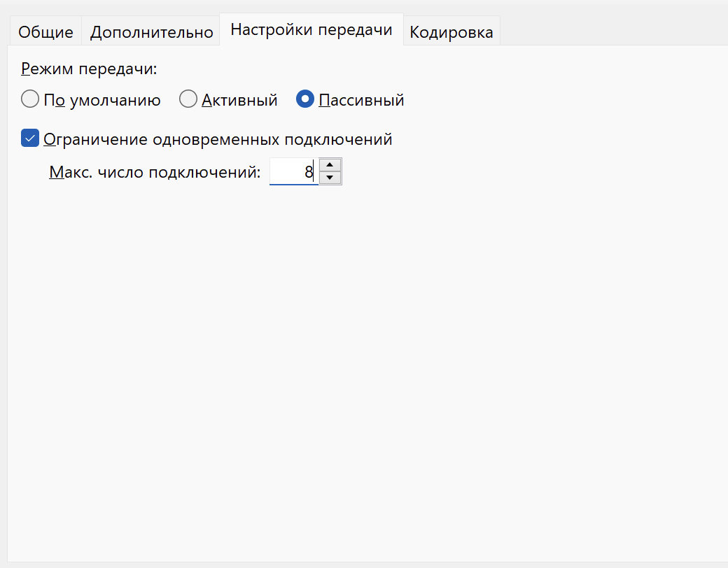Click the Макс. число подключений label
The width and height of the screenshot is (728, 568).
click(x=155, y=172)
